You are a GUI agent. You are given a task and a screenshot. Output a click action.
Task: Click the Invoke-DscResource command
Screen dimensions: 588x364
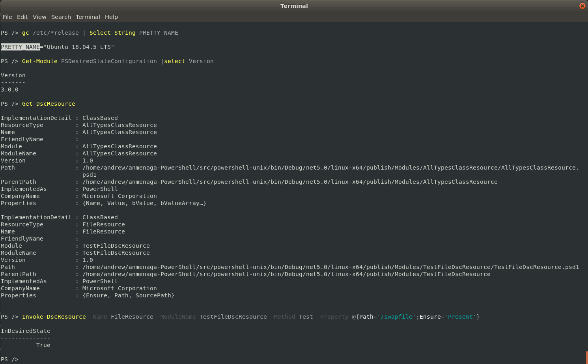click(x=54, y=317)
